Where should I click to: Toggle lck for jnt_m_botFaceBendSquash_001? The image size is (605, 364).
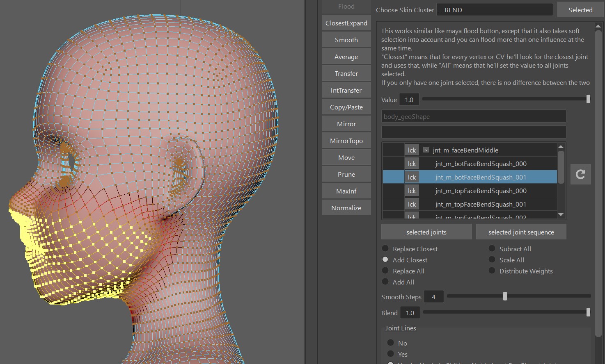412,177
